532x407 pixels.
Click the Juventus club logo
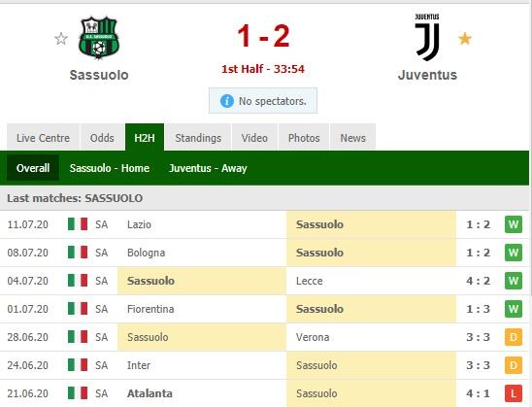pyautogui.click(x=427, y=37)
